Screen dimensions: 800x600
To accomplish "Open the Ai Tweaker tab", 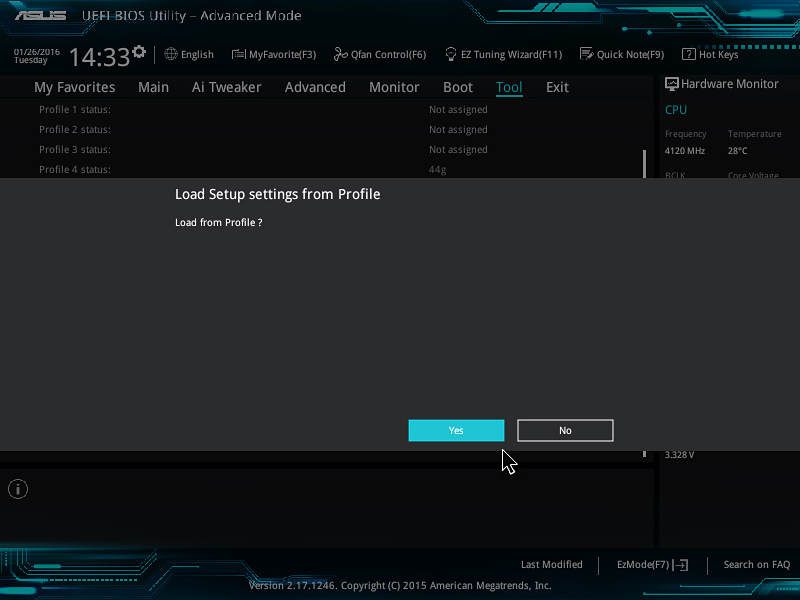I will tap(227, 87).
